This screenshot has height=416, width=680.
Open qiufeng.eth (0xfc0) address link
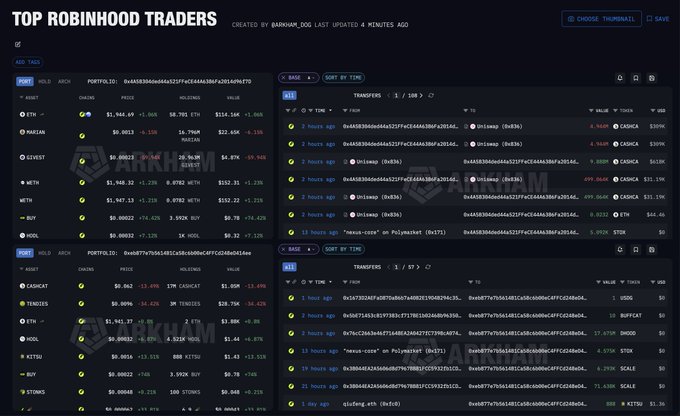coord(371,403)
